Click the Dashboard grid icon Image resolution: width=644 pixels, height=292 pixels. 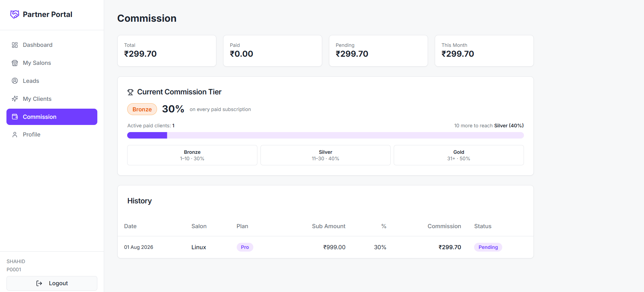(x=15, y=45)
